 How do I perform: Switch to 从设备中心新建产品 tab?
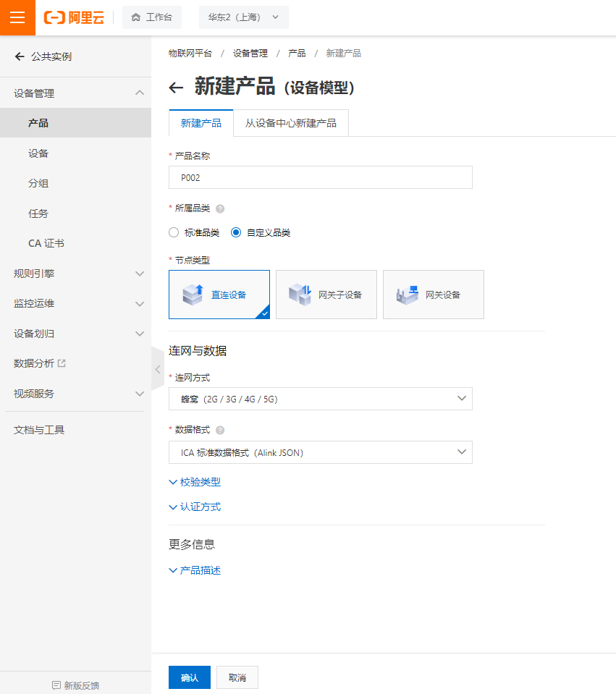(x=290, y=123)
